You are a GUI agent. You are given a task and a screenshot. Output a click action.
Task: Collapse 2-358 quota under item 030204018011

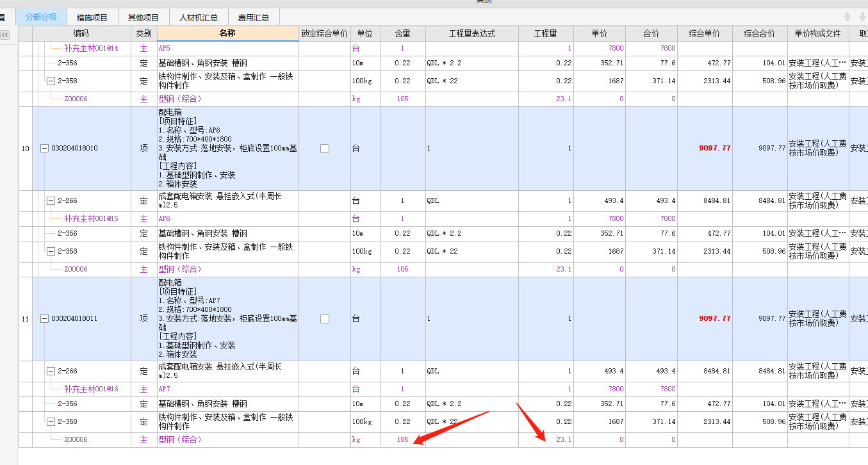tap(51, 422)
